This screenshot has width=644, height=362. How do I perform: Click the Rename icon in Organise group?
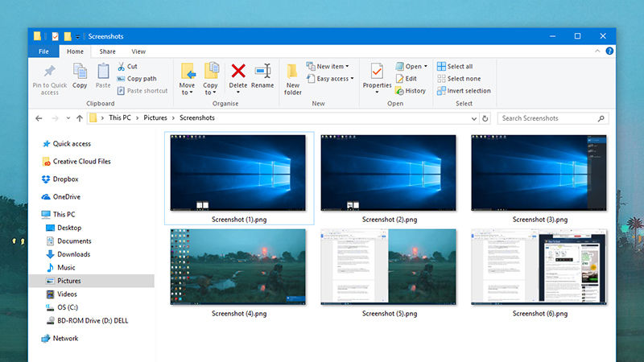262,71
